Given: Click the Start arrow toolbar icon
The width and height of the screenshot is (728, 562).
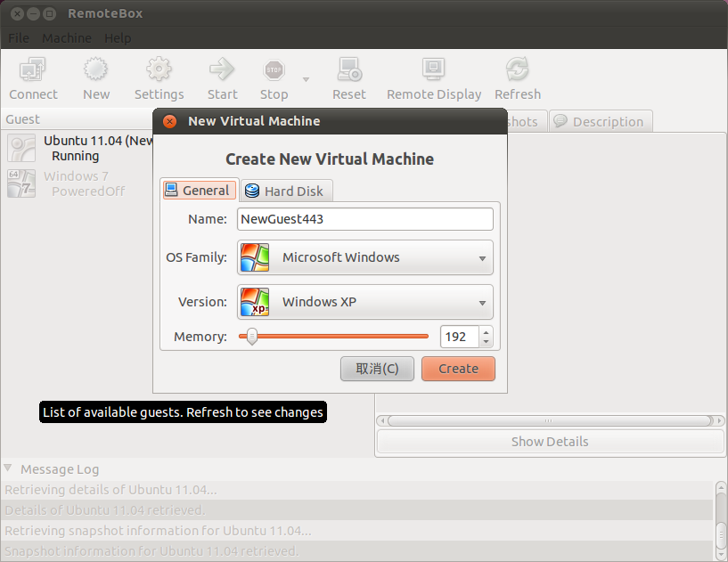Looking at the screenshot, I should tap(222, 69).
